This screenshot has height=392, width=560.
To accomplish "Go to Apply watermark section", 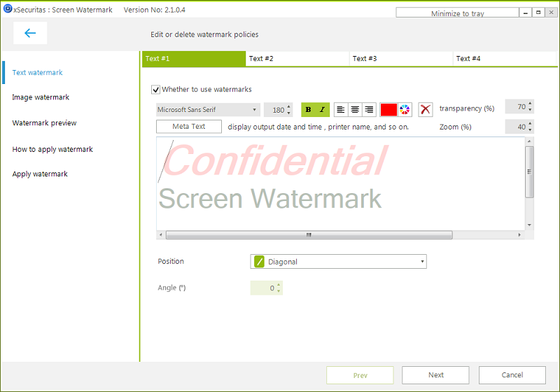I will click(x=40, y=174).
